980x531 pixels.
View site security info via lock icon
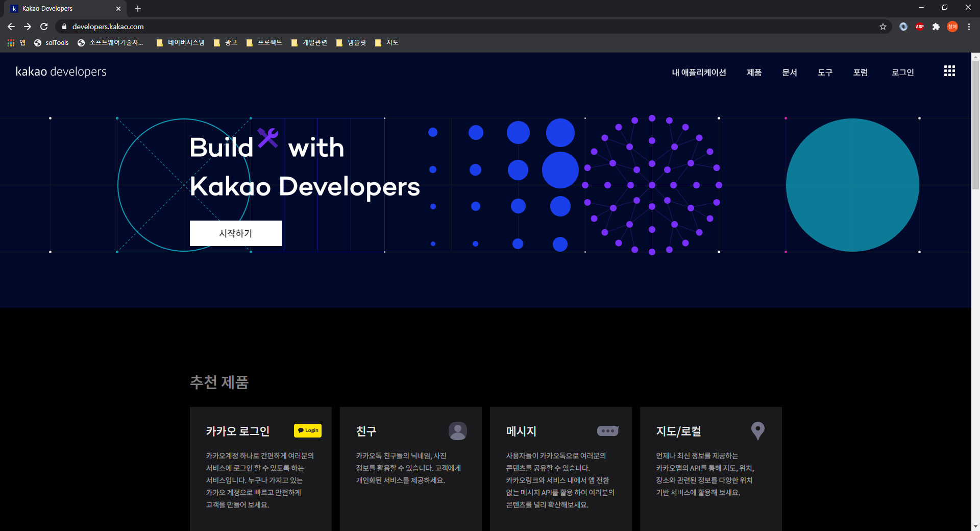[64, 27]
